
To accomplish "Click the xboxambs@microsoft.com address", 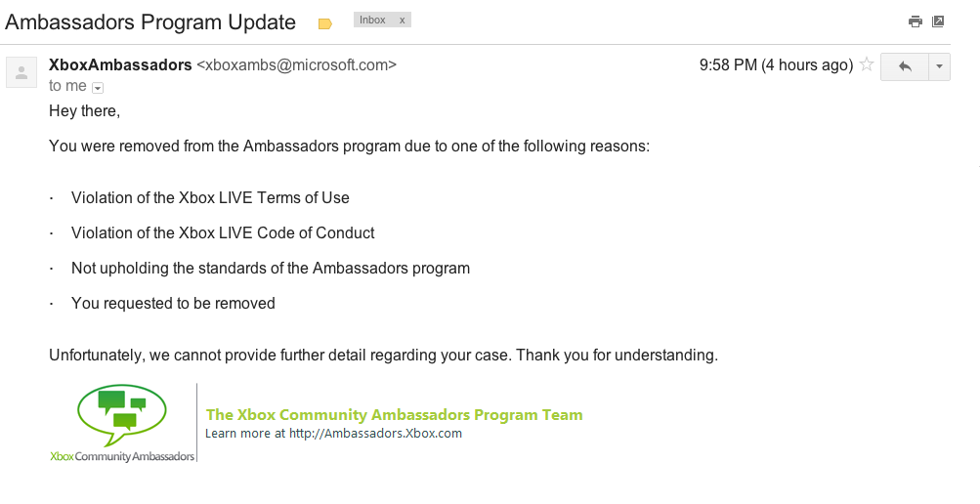I will point(296,65).
